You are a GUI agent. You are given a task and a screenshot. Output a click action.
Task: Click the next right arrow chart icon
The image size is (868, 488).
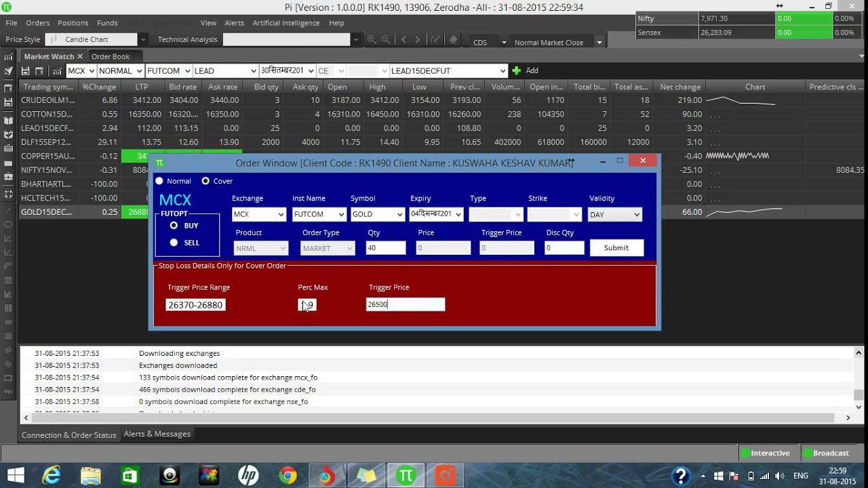coord(418,40)
